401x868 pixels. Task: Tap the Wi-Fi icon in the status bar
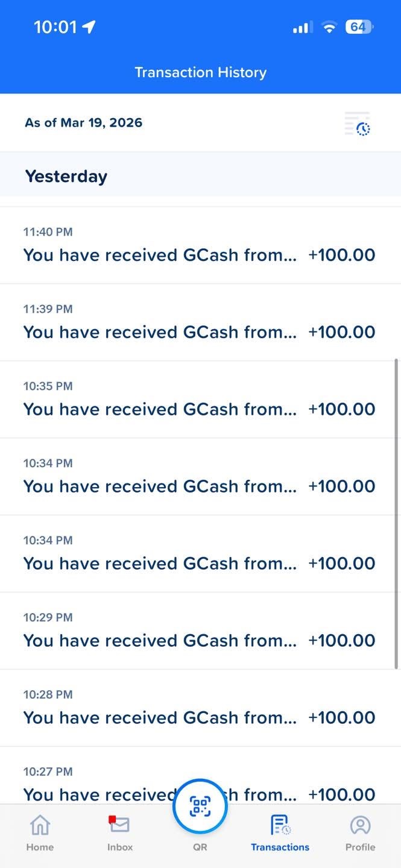coord(329,27)
